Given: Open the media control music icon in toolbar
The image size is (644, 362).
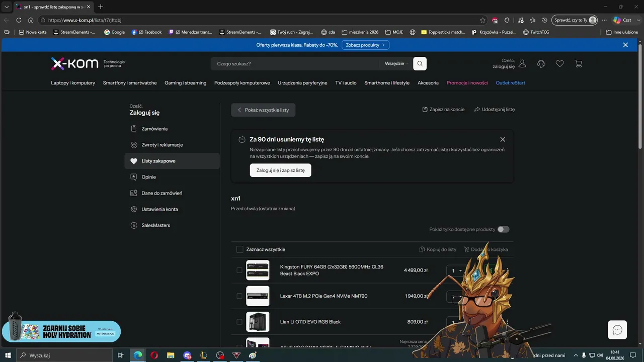Looking at the screenshot, I should (520, 20).
